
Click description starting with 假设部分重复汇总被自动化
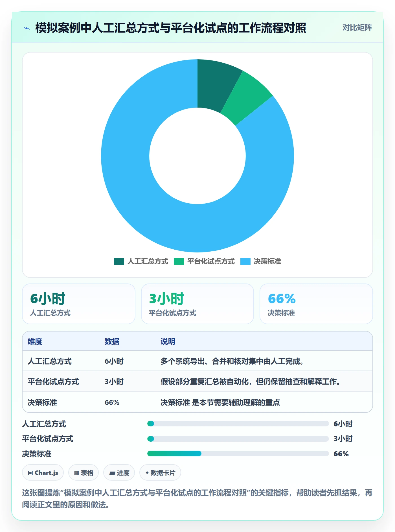click(x=251, y=381)
